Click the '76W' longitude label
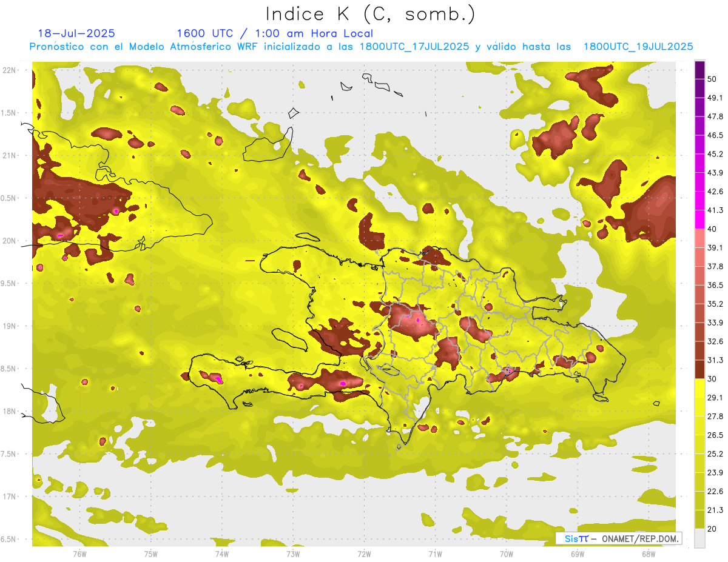 79,554
